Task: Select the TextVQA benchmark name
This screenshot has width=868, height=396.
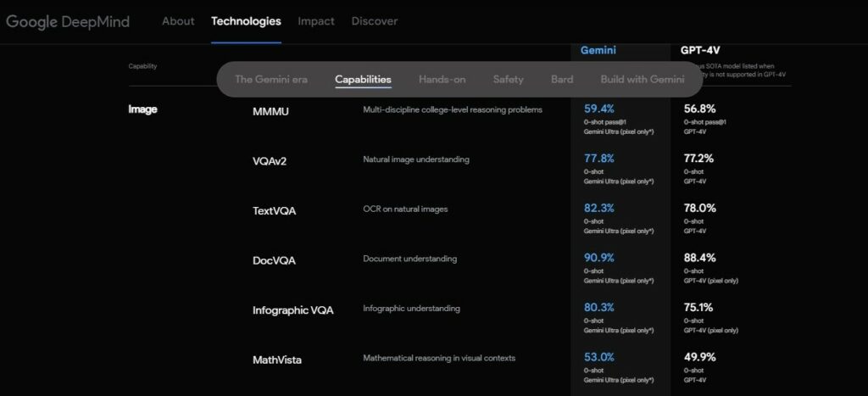Action: point(274,211)
